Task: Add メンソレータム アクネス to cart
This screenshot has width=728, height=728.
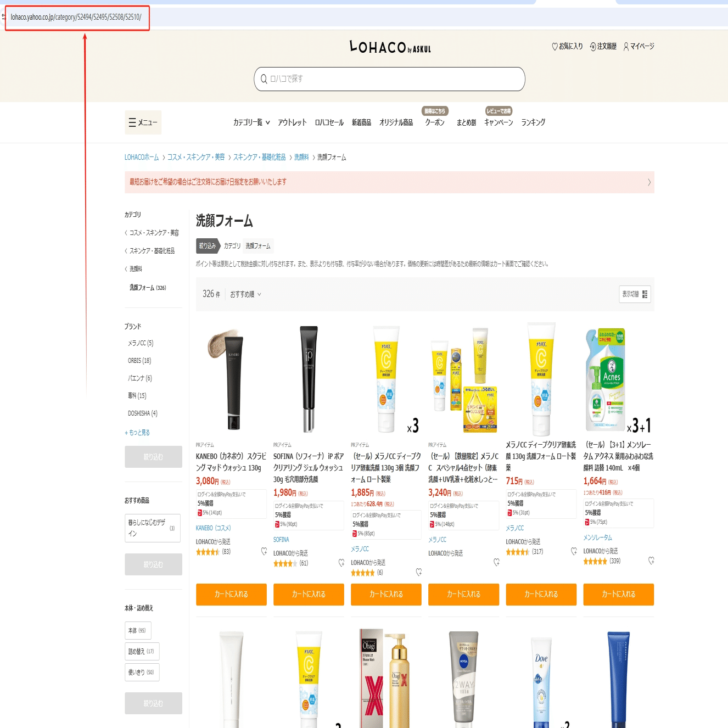Action: [x=618, y=595]
